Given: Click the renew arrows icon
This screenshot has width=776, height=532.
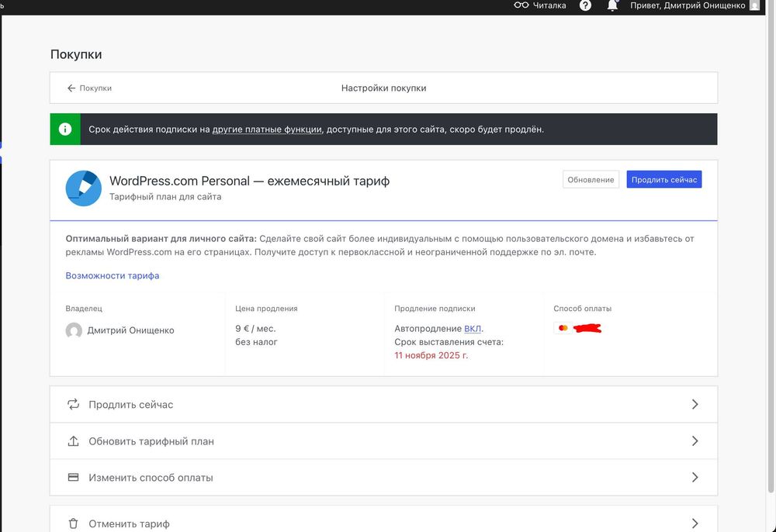Looking at the screenshot, I should pyautogui.click(x=74, y=404).
